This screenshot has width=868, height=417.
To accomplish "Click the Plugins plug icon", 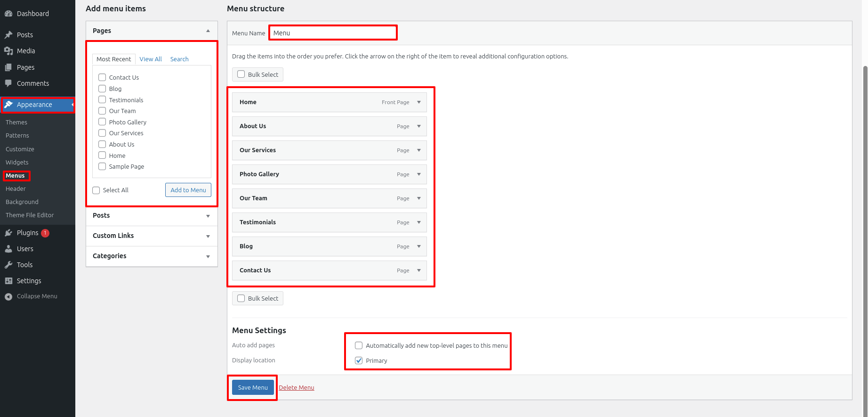I will click(x=8, y=233).
